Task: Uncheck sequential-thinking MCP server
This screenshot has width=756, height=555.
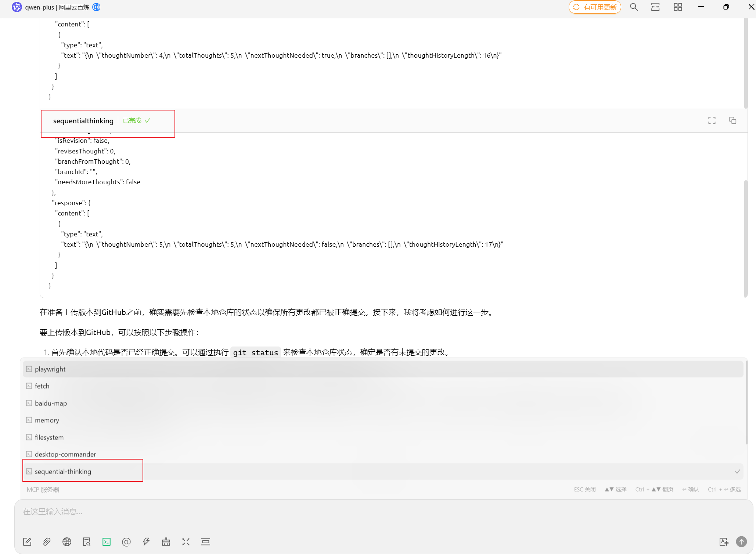Action: tap(63, 471)
